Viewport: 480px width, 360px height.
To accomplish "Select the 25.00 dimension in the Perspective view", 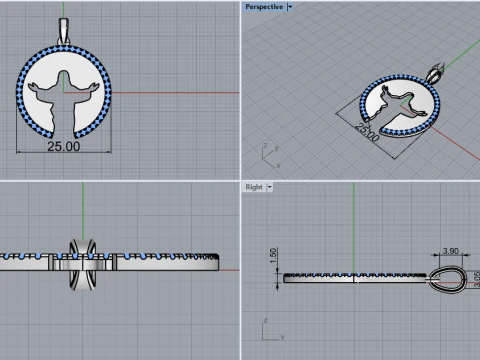I will click(x=367, y=132).
